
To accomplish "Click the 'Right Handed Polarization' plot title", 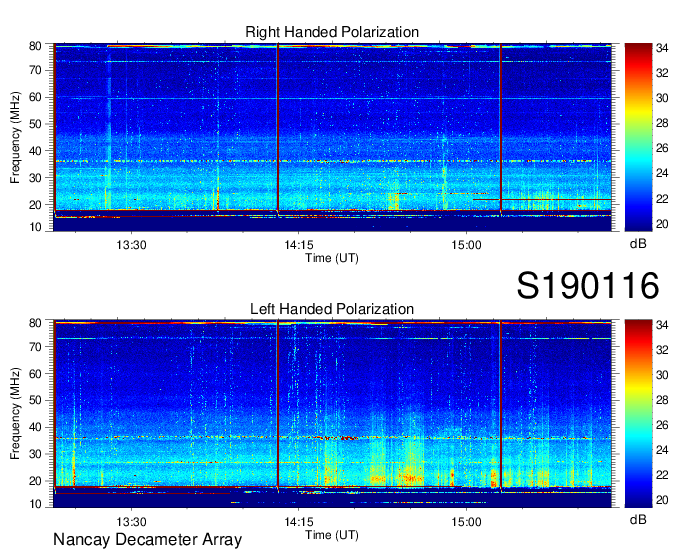I will coord(332,32).
